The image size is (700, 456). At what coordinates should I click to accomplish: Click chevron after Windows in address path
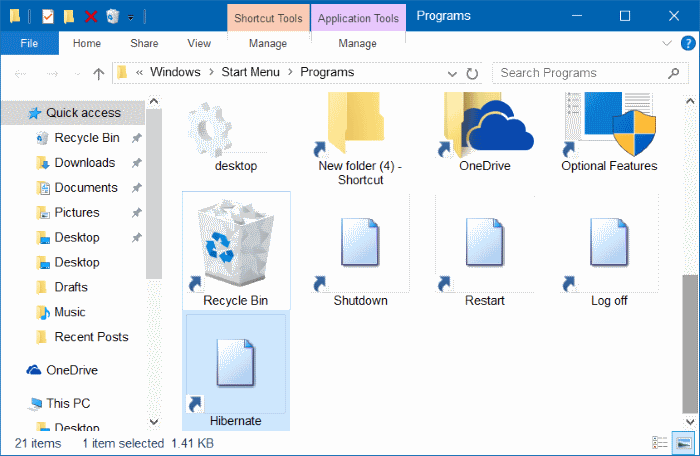(x=212, y=72)
